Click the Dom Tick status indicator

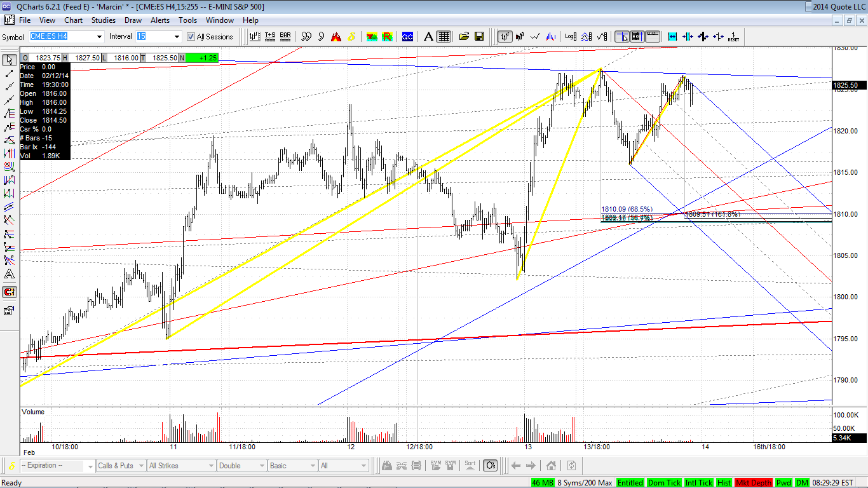664,483
